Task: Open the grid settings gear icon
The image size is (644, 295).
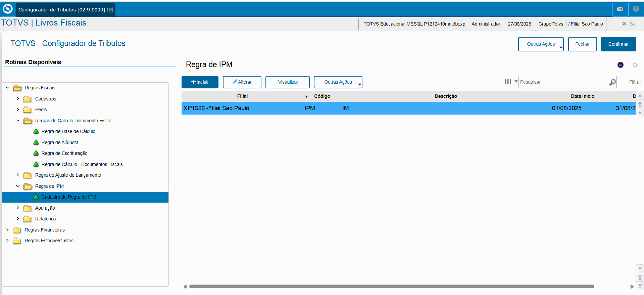Action: (x=635, y=65)
